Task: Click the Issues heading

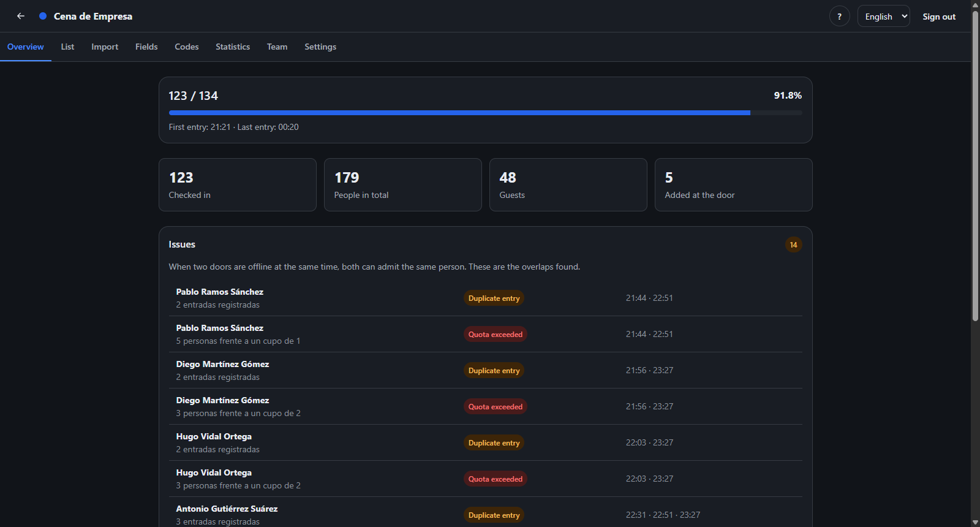Action: point(182,244)
